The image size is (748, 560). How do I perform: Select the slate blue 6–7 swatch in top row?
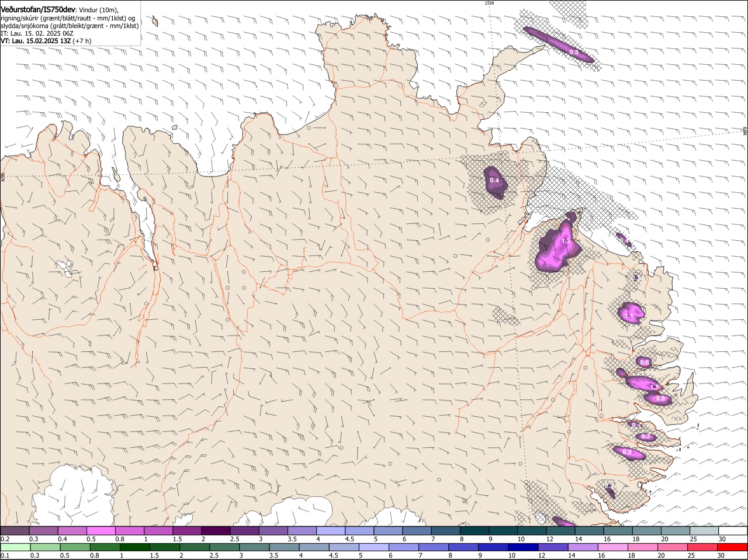[x=417, y=530]
